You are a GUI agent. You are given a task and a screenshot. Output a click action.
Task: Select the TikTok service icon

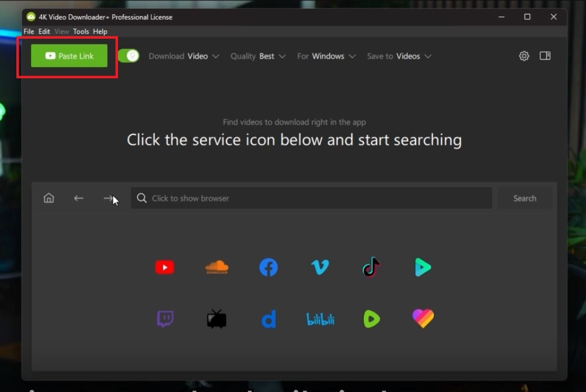pos(371,267)
